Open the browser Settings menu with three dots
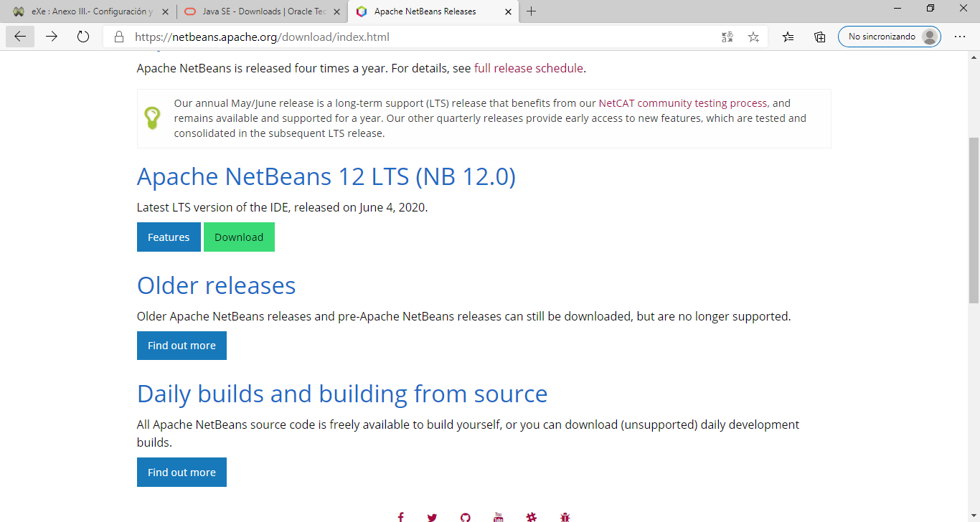 pos(960,36)
